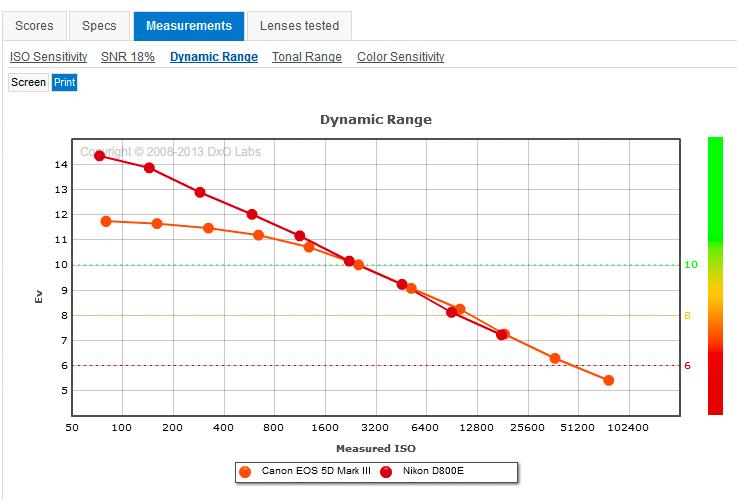View the SNR 18% measurement
This screenshot has height=500, width=737.
tap(128, 57)
